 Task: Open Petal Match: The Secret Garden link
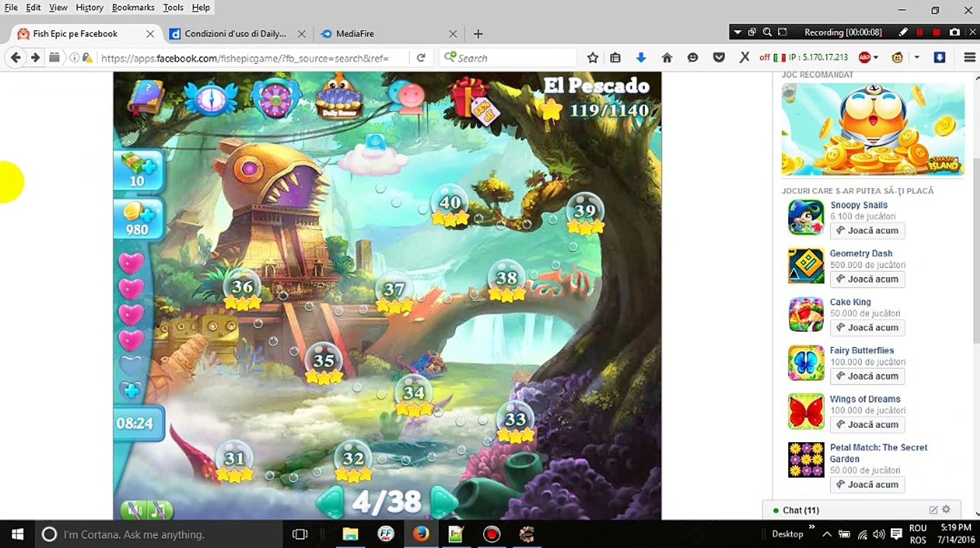tap(878, 453)
